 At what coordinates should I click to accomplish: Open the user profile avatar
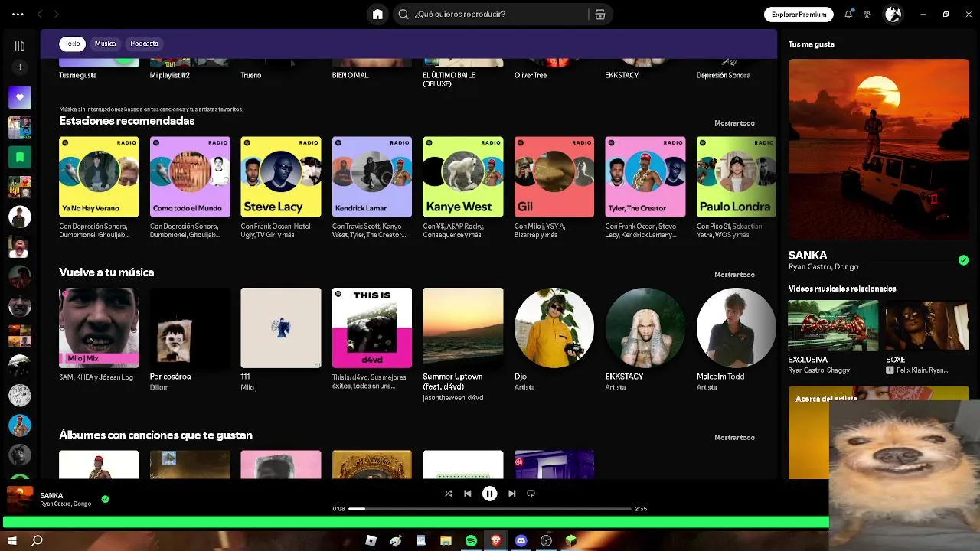coord(893,14)
